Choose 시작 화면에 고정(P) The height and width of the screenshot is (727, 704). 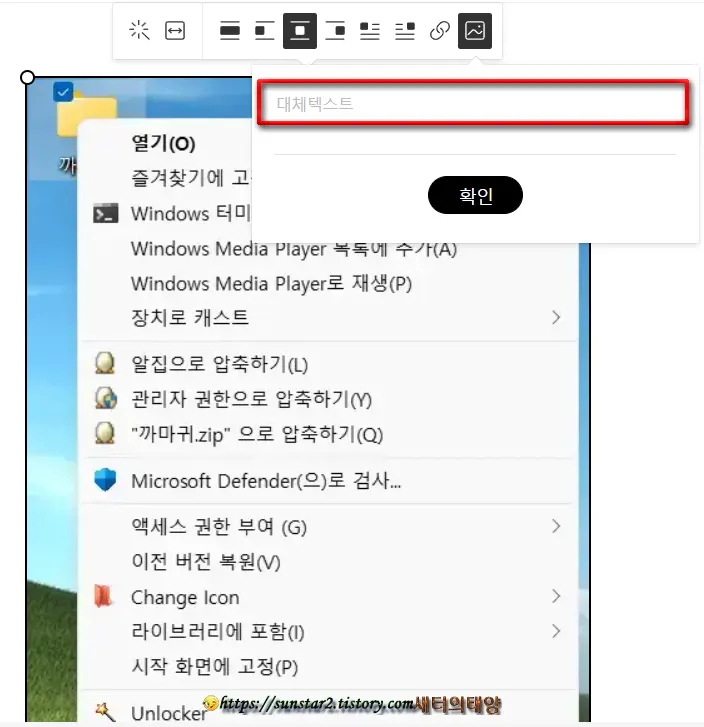point(215,667)
